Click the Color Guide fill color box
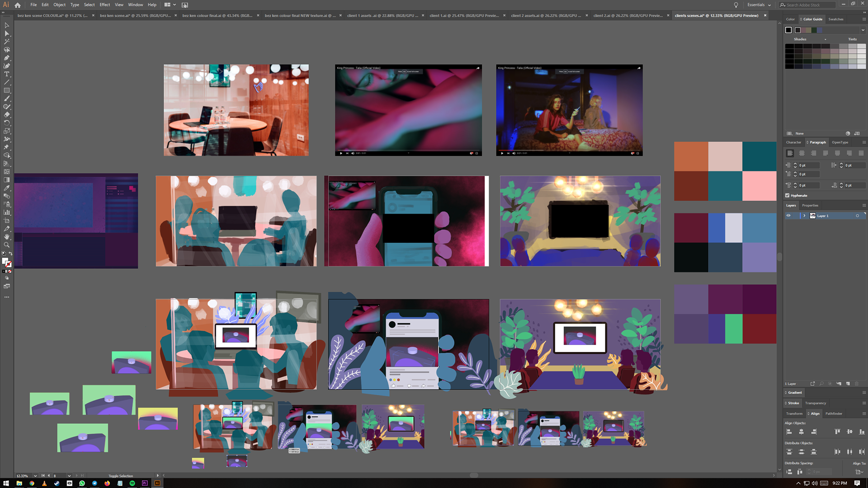868x488 pixels. point(788,30)
